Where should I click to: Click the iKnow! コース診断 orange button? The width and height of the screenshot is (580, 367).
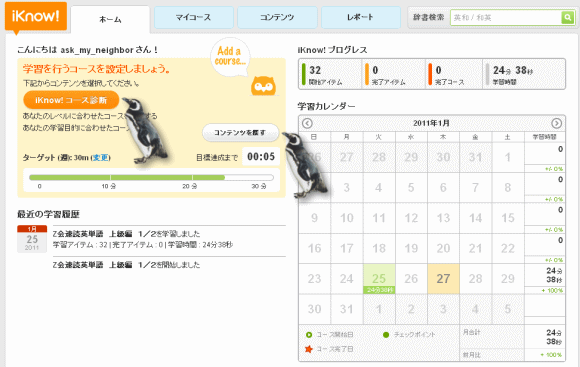71,100
